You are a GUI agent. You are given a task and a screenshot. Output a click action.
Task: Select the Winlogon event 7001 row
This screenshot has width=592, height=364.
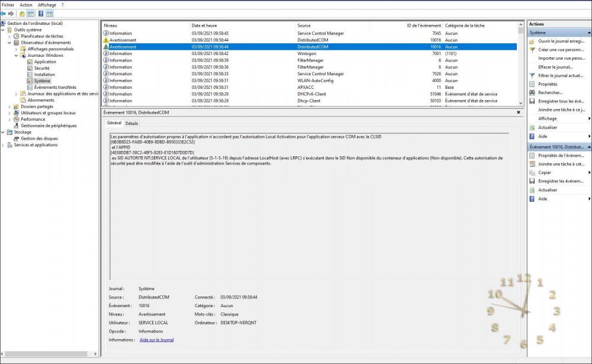[308, 53]
